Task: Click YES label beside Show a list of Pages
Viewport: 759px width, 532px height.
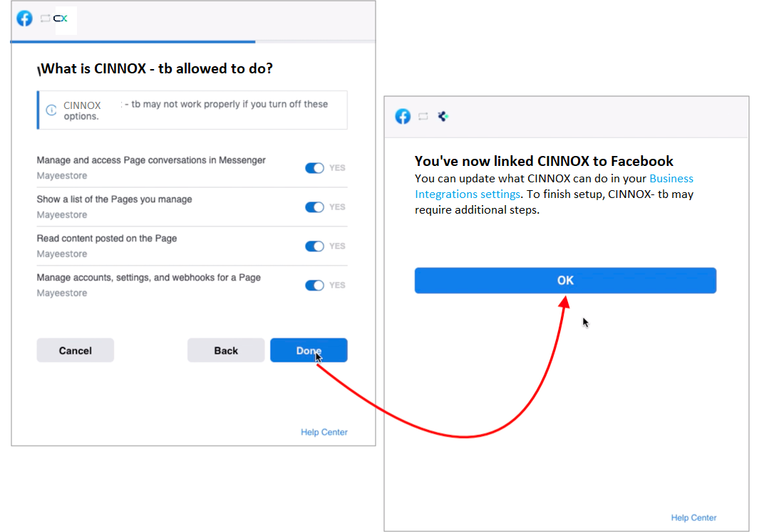Action: 337,207
